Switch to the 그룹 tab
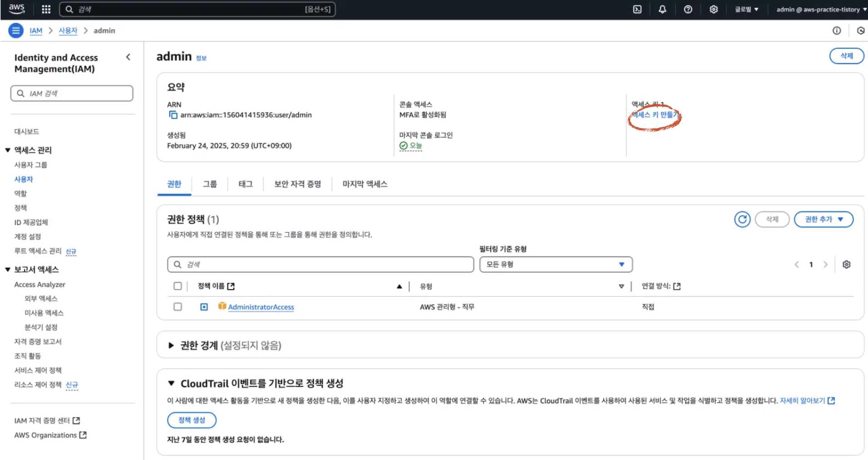 click(x=209, y=184)
